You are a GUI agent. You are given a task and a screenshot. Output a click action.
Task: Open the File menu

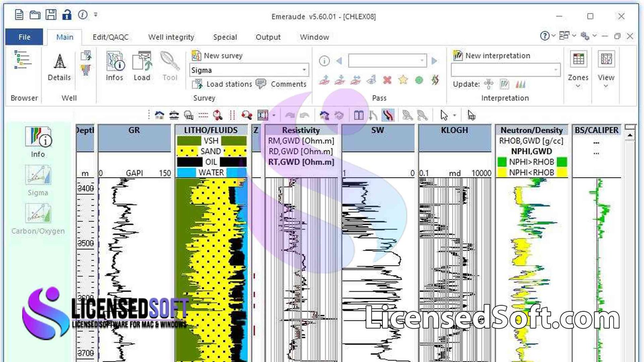point(24,37)
